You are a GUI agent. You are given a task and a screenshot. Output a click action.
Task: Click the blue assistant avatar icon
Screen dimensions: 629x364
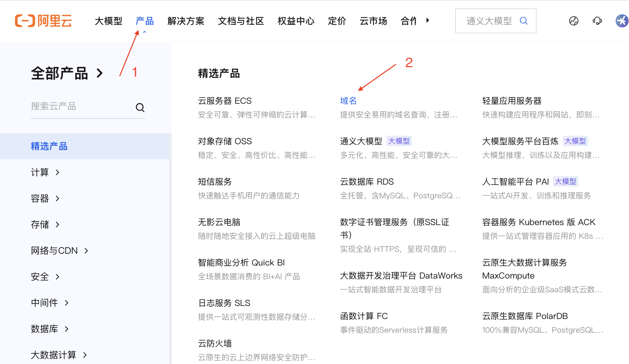tap(622, 21)
